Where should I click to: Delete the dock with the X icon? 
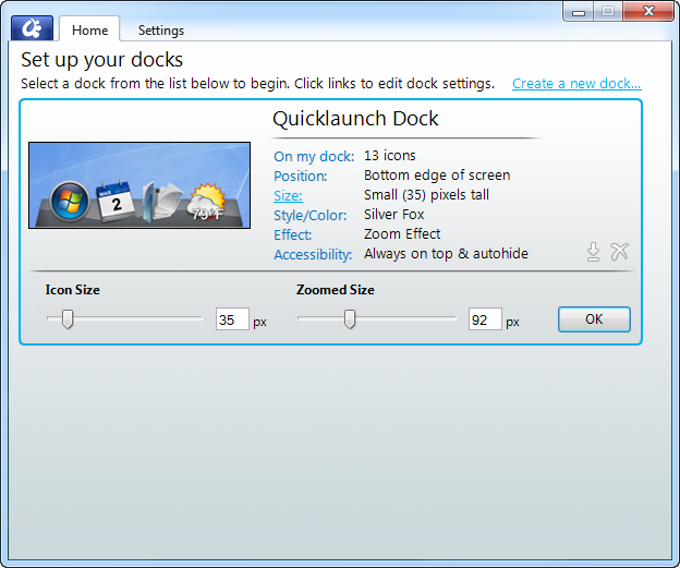pos(620,251)
